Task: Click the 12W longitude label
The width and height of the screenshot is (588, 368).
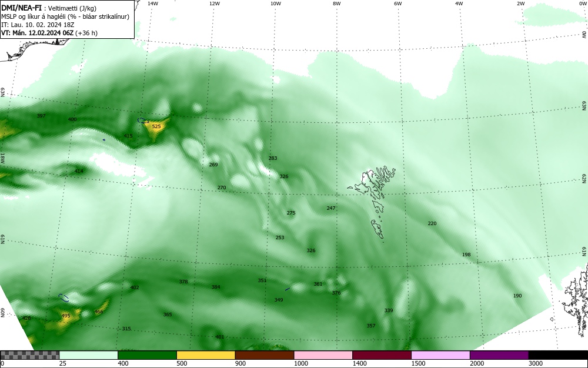Action: pyautogui.click(x=214, y=4)
